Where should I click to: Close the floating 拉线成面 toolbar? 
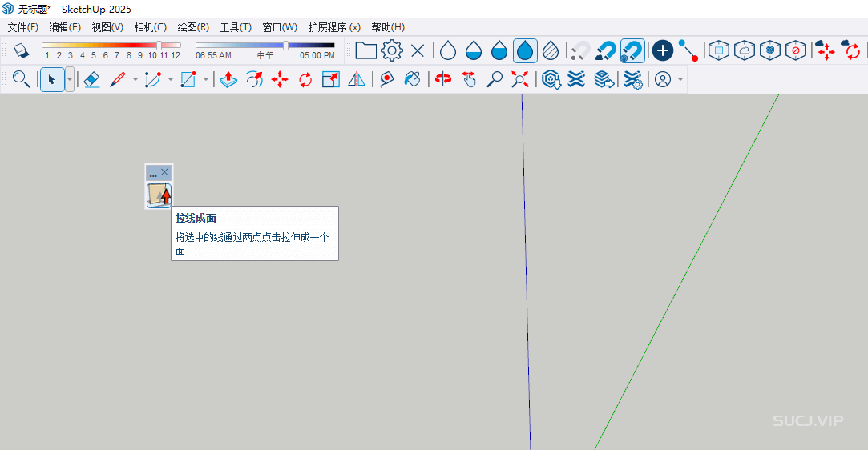tap(164, 172)
